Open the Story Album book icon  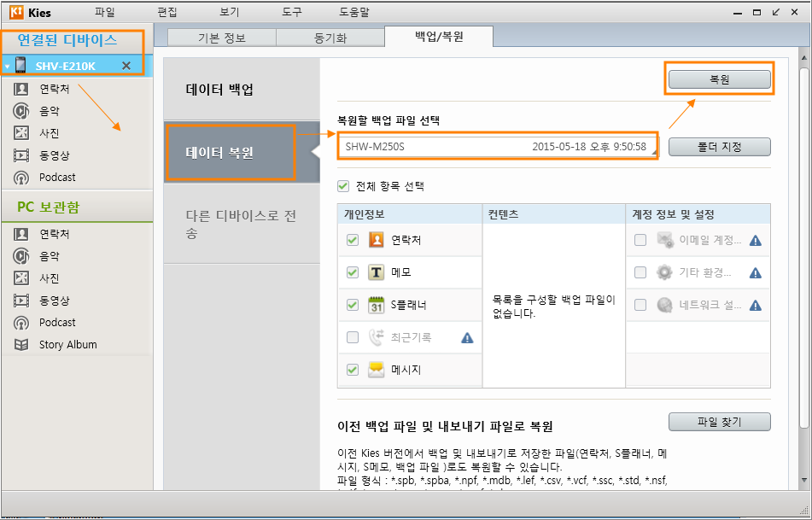click(x=21, y=344)
